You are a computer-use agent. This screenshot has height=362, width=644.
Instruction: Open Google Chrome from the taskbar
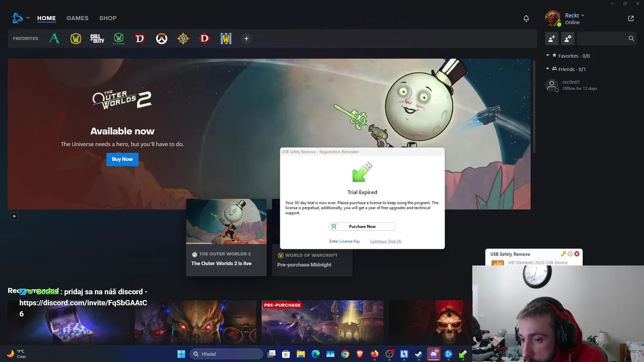[x=345, y=354]
